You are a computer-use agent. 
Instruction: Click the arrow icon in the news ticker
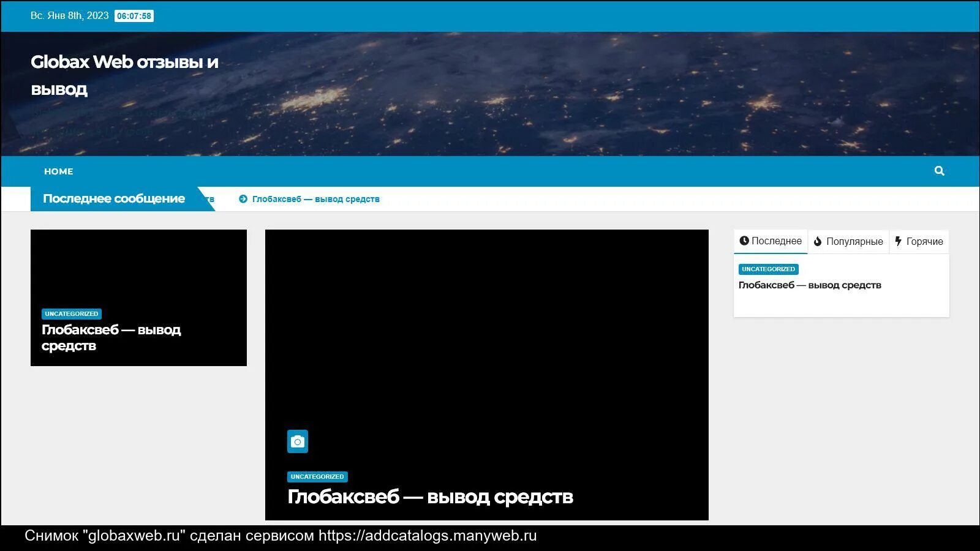tap(243, 199)
